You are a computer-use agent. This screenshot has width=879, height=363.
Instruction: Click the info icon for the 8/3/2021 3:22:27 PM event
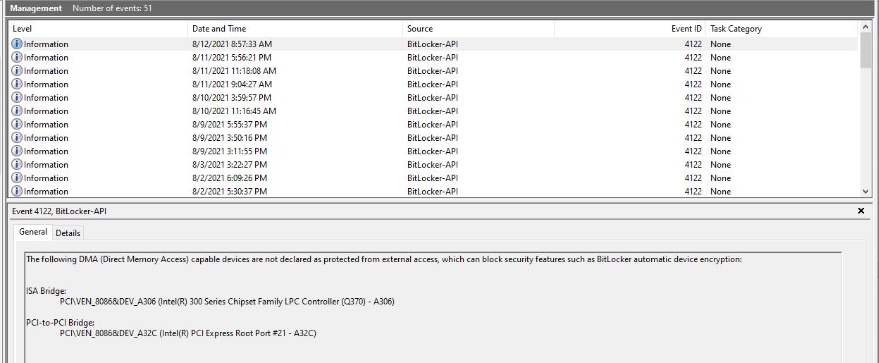click(17, 165)
